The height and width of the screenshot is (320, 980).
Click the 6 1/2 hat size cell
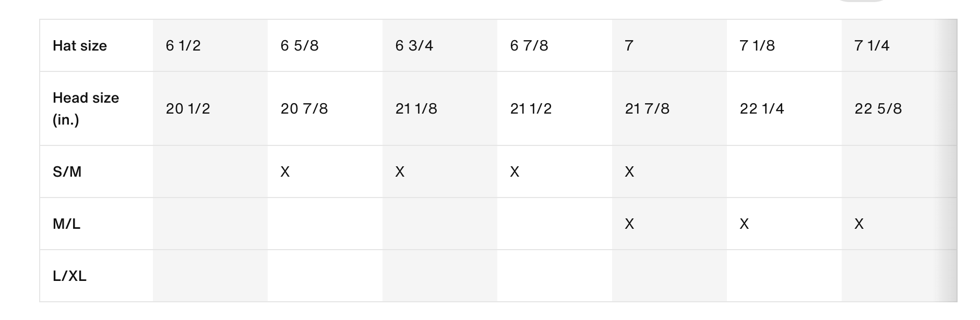point(183,46)
